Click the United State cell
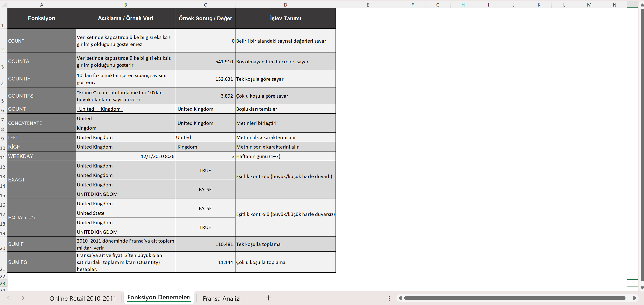 pos(126,213)
